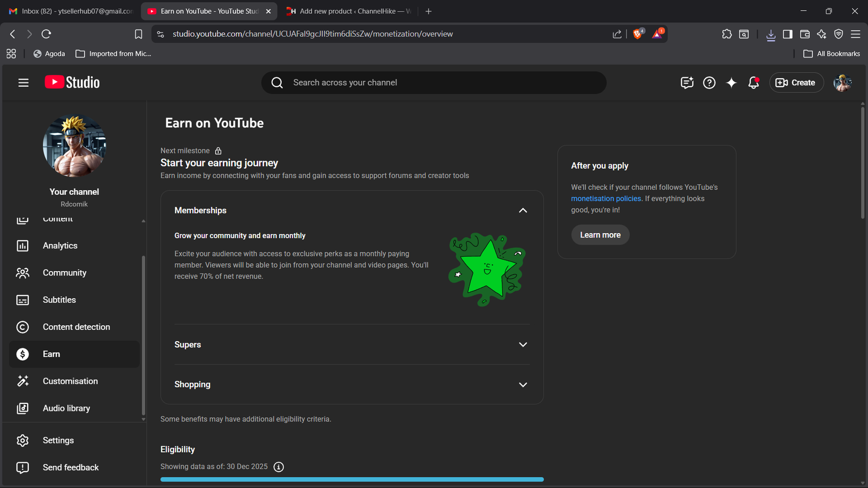This screenshot has width=868, height=488.
Task: Click the page vertical scrollbar
Action: coord(863,163)
